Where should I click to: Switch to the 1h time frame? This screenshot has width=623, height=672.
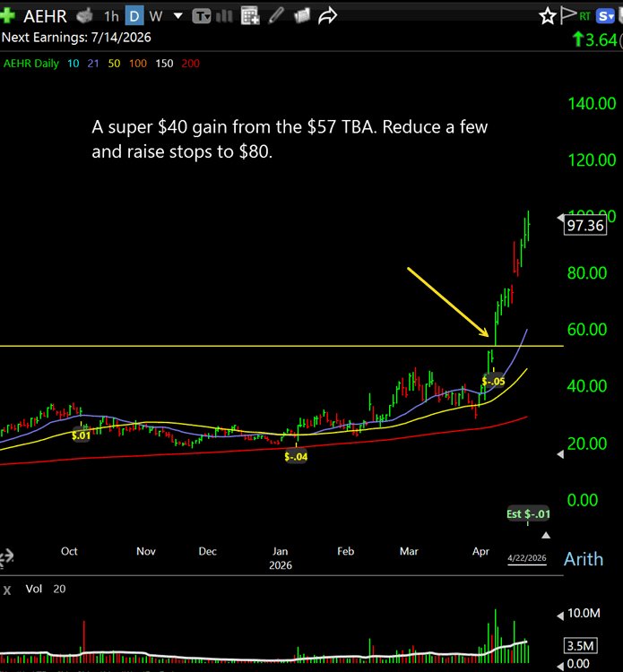pos(111,16)
